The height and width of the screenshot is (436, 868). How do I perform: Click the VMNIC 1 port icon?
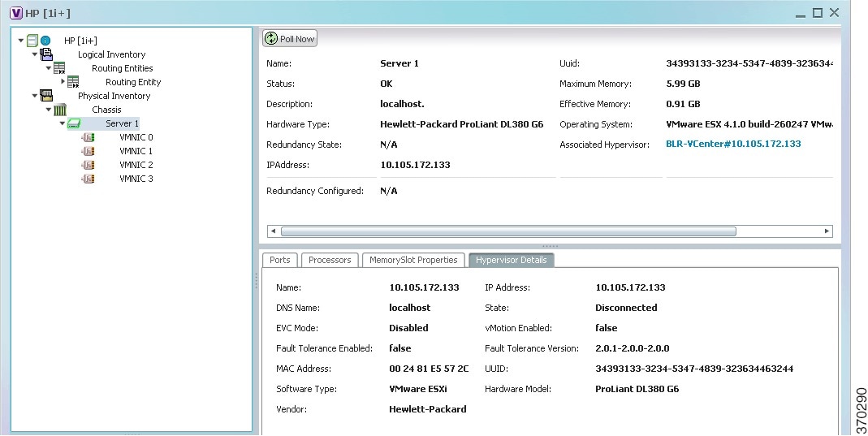[x=88, y=151]
